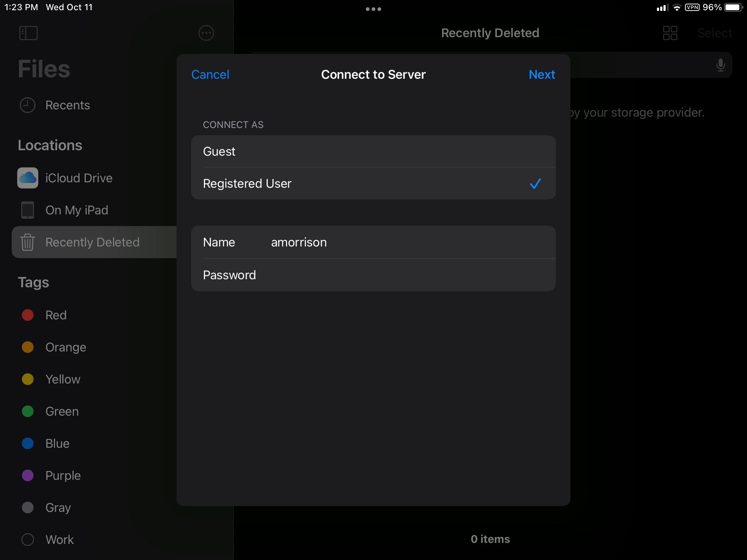Select Registered User option
This screenshot has width=747, height=560.
tap(373, 183)
